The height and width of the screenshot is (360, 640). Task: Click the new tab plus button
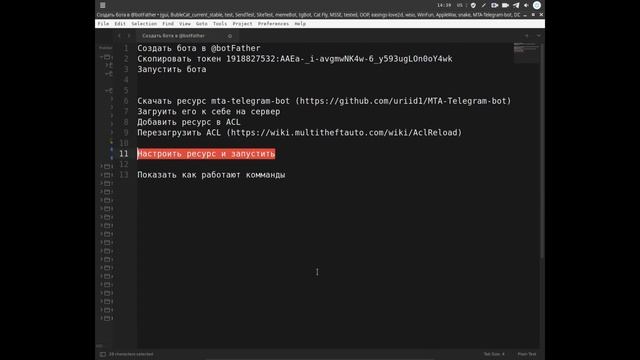527,36
